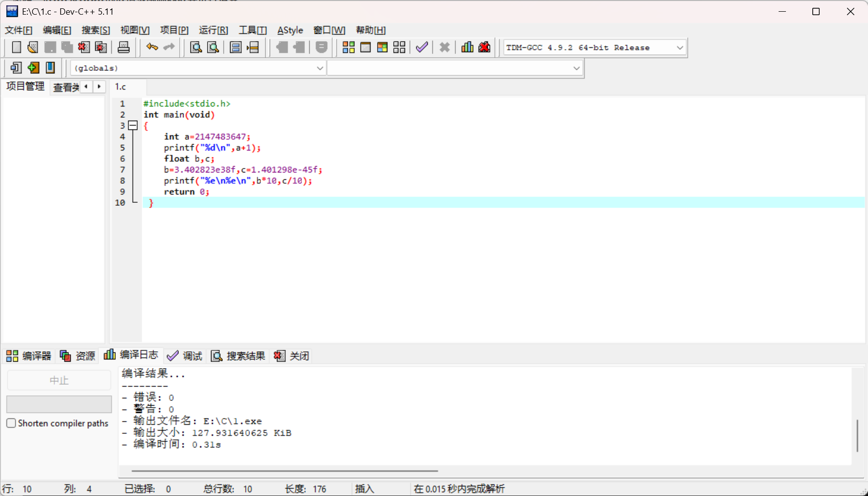
Task: Click the code line 'return 0;'
Action: (x=187, y=192)
